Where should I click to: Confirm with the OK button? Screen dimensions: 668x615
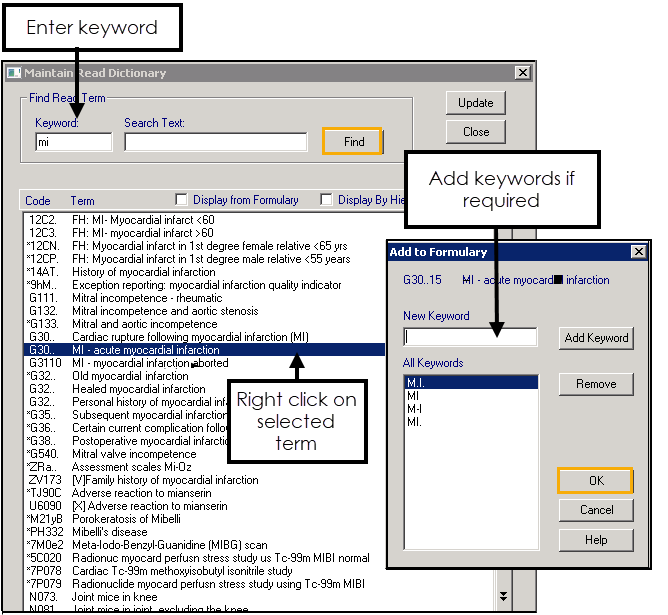click(595, 481)
